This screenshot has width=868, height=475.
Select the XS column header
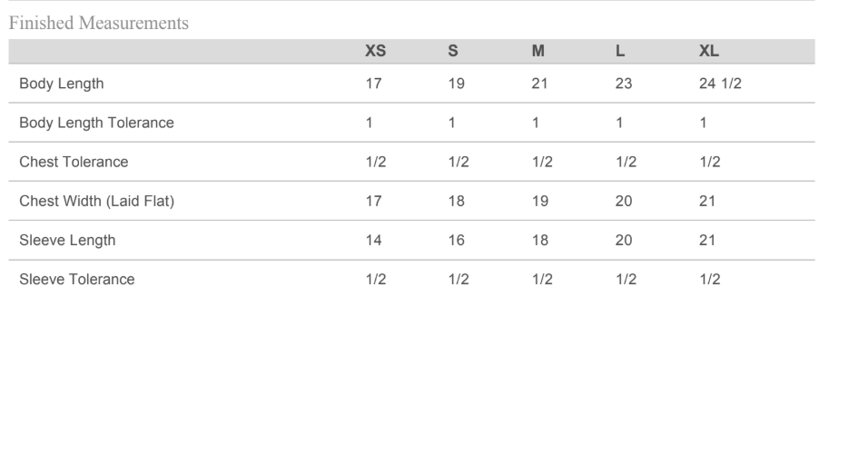coord(375,51)
